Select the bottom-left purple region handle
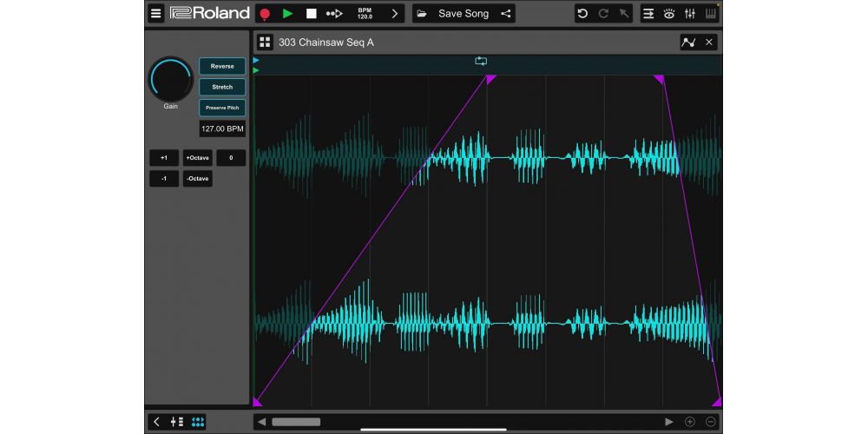868x434 pixels. 258,402
